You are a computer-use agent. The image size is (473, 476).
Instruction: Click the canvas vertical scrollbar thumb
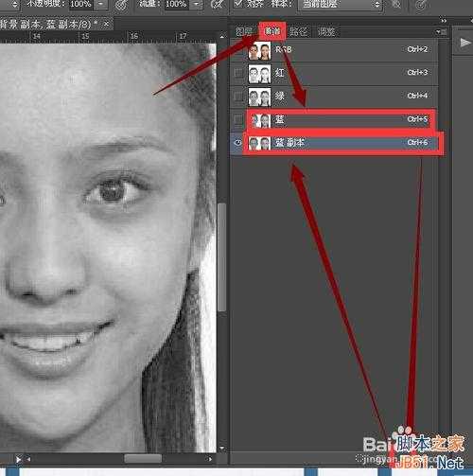pyautogui.click(x=222, y=257)
